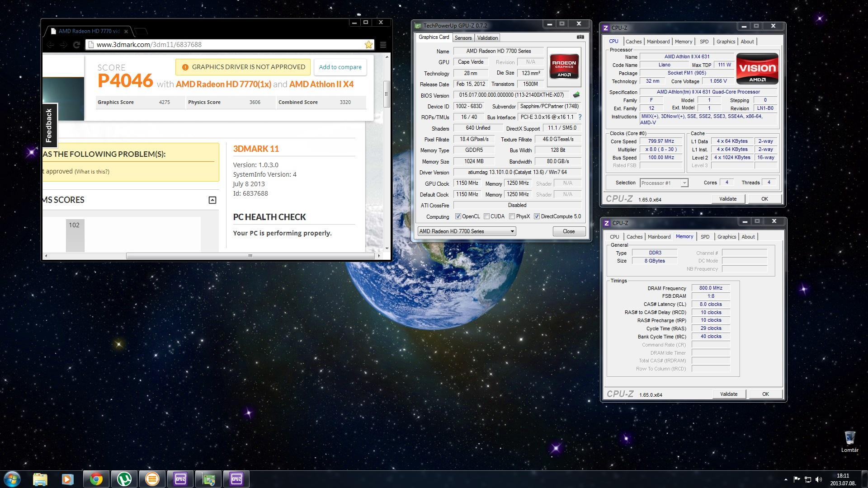Click the Driver Version field in GPU-Z

517,172
